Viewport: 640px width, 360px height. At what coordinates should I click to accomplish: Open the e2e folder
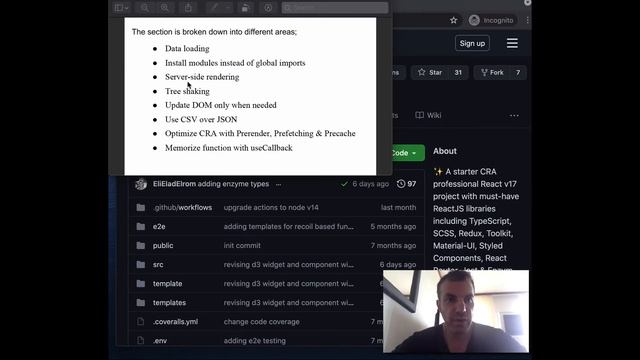pyautogui.click(x=159, y=227)
